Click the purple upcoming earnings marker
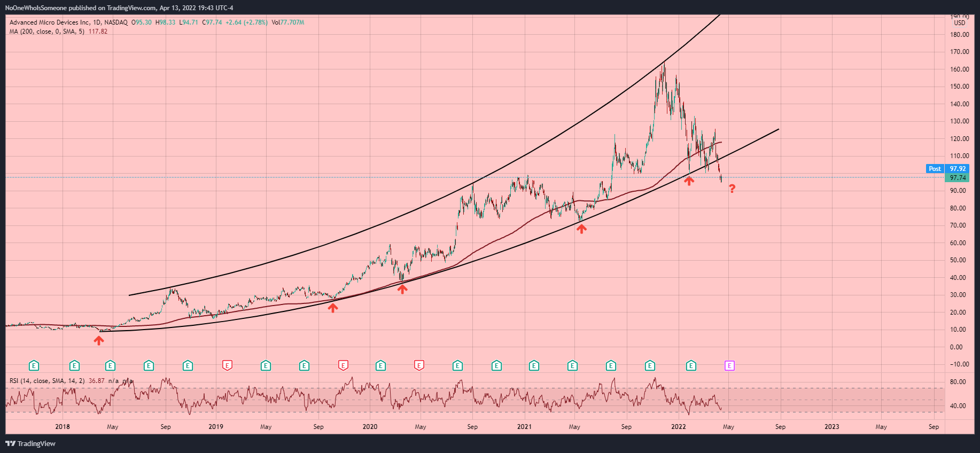This screenshot has height=453, width=980. coord(729,366)
